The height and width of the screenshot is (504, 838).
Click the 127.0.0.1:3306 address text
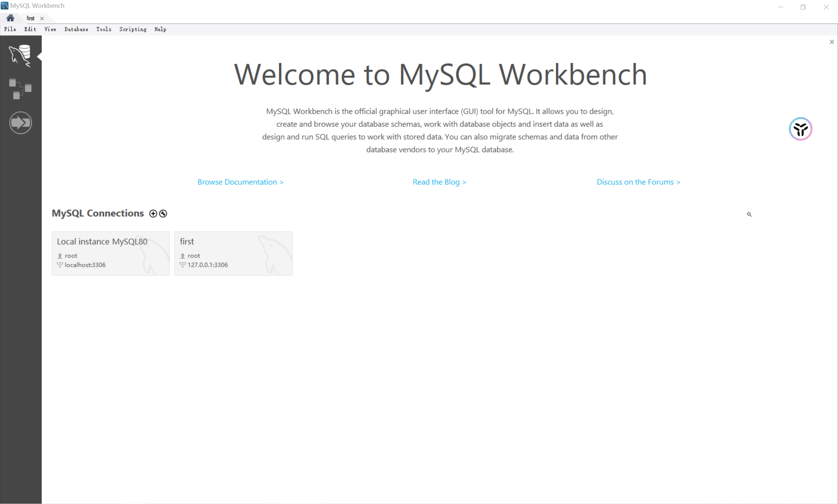(208, 265)
